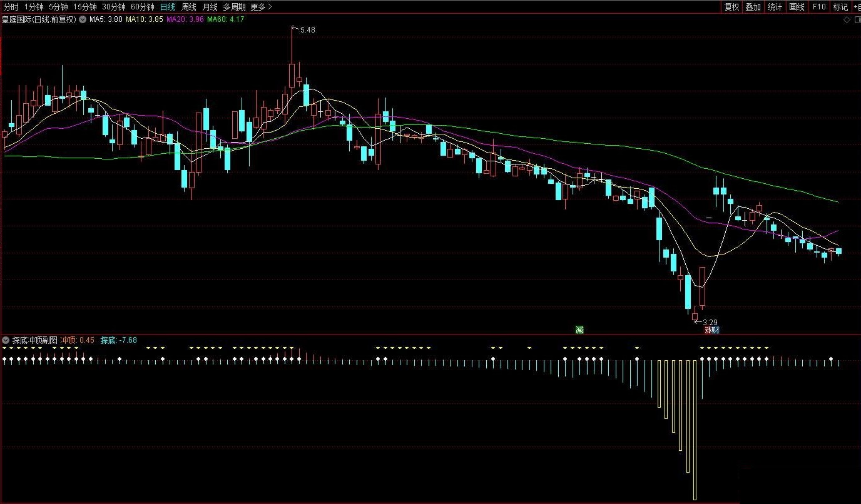The image size is (861, 504).
Task: Expand the 探底冲顶副图 indicator dropdown
Action: (x=6, y=340)
